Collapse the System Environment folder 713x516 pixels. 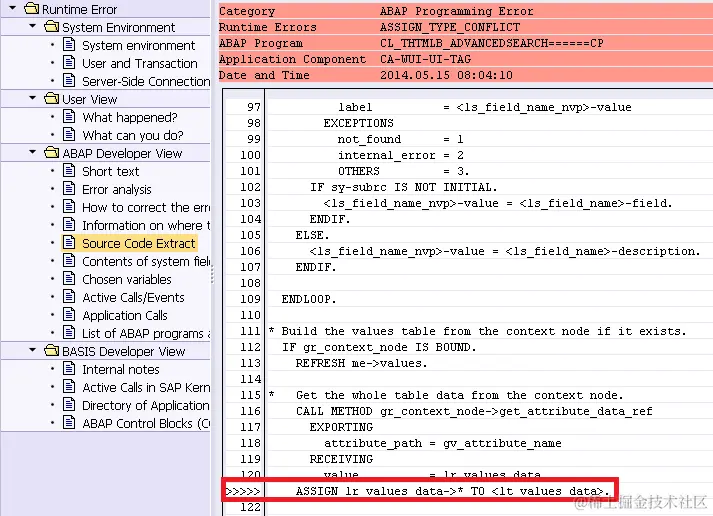click(x=32, y=26)
